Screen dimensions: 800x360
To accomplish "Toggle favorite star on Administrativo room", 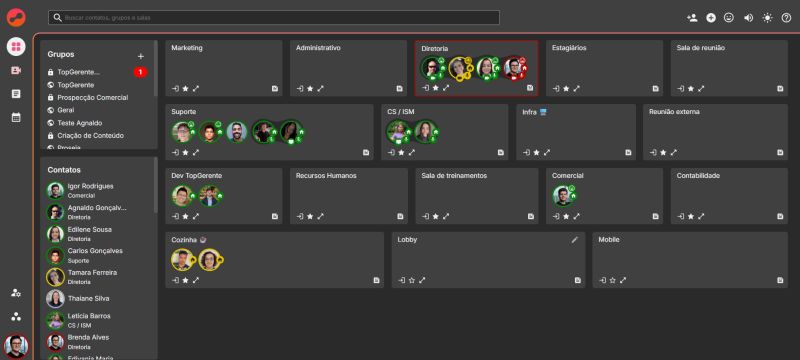I will (x=310, y=89).
